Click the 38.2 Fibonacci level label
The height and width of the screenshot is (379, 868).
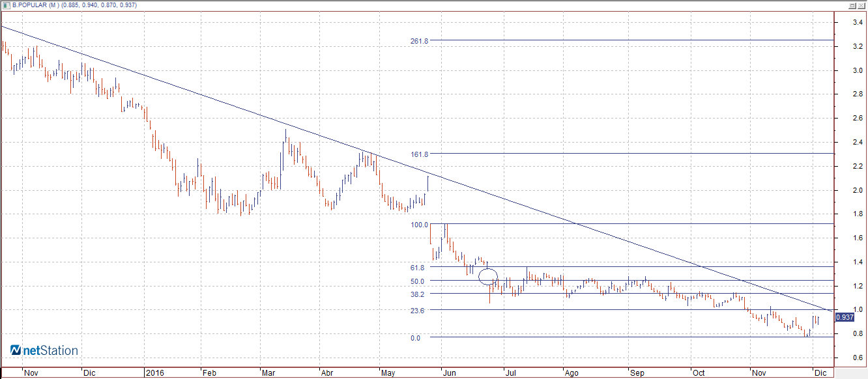pos(417,294)
